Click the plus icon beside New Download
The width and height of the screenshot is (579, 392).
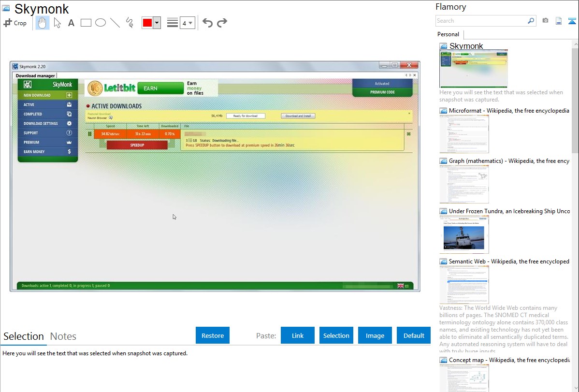69,95
